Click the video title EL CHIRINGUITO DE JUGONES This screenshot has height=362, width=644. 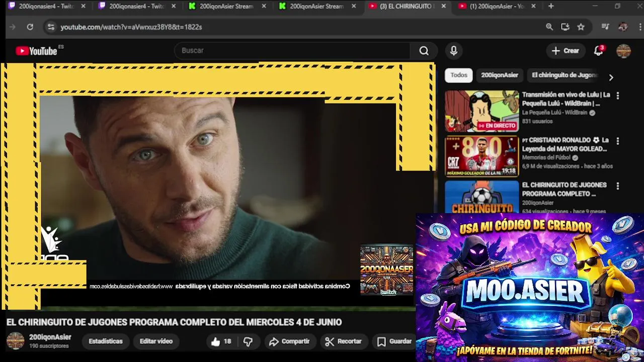pos(174,322)
